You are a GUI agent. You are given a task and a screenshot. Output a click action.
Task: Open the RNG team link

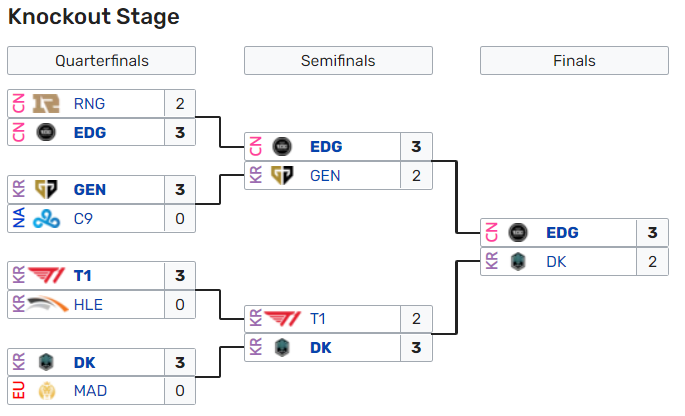(89, 103)
